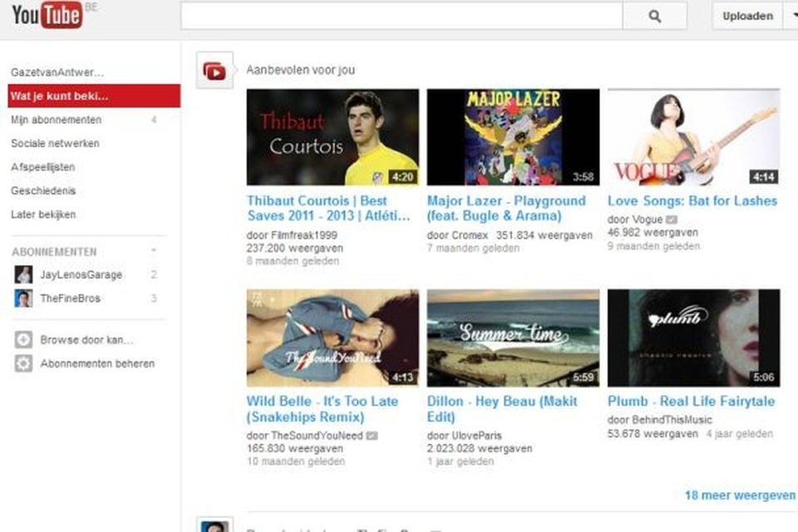Open title Love Songs: Bat for Lashes
798x532 pixels.
[692, 200]
